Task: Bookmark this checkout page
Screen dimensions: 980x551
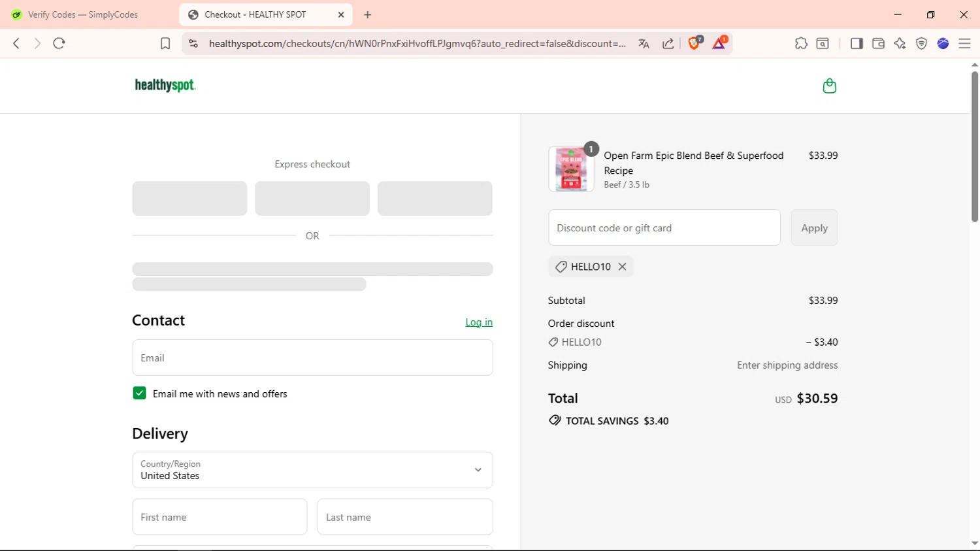Action: (x=165, y=43)
